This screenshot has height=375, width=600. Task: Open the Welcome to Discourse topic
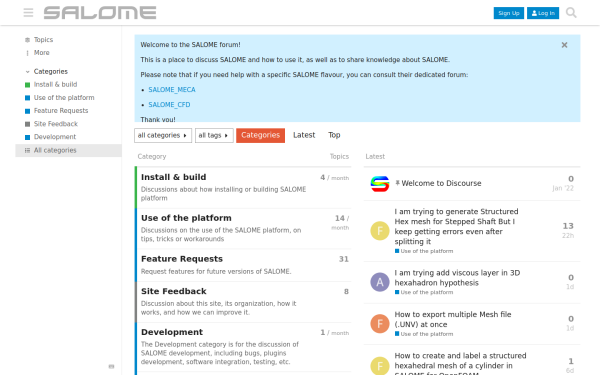pyautogui.click(x=441, y=183)
